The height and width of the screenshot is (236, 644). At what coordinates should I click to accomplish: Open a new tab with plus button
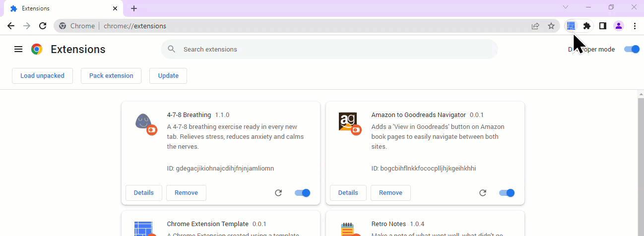click(x=134, y=8)
